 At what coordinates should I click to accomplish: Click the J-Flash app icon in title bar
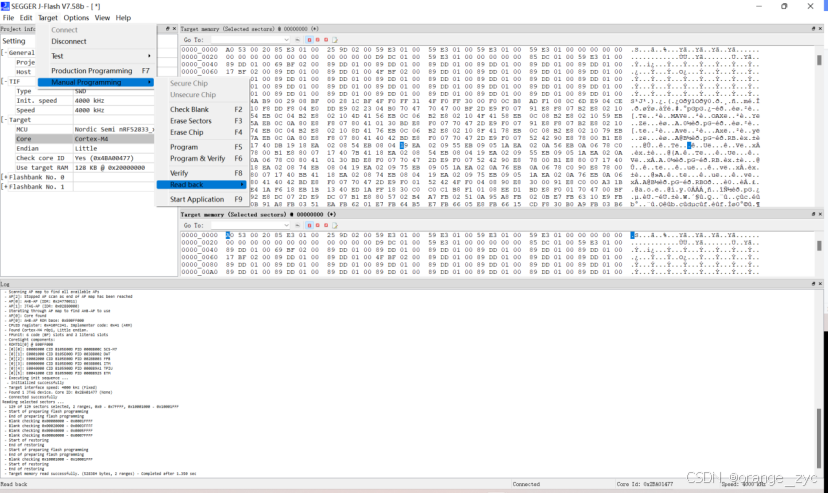(5, 6)
